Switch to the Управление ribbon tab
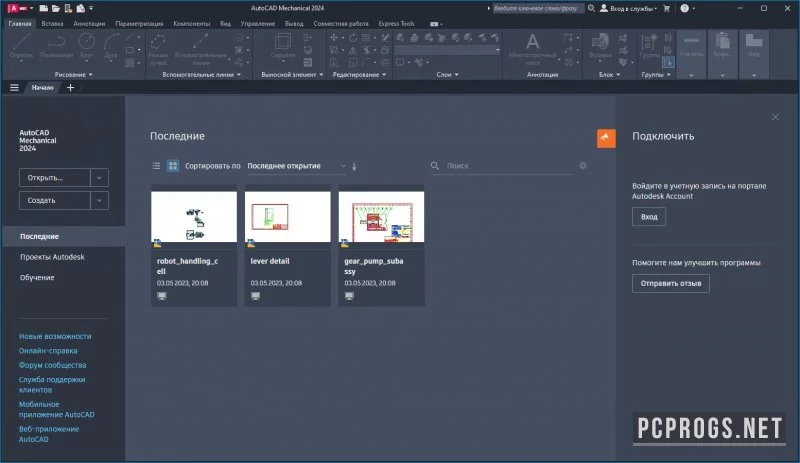Screen dimensions: 800x463 [x=258, y=23]
